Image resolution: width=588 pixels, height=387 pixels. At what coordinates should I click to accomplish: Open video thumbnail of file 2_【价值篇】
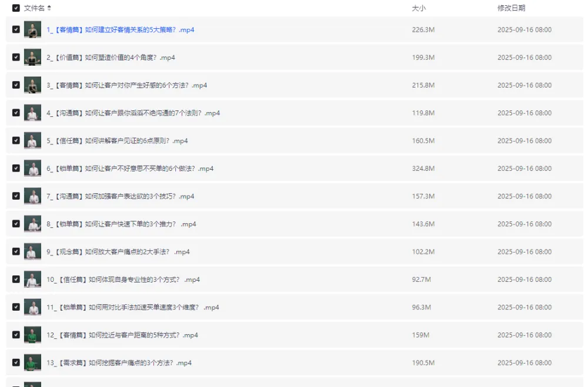click(x=32, y=58)
